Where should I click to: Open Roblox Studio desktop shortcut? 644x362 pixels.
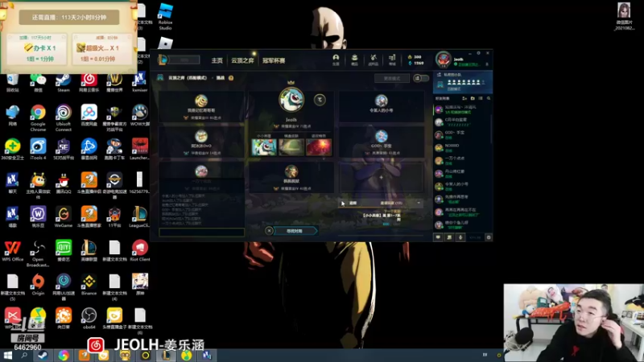[x=165, y=16]
